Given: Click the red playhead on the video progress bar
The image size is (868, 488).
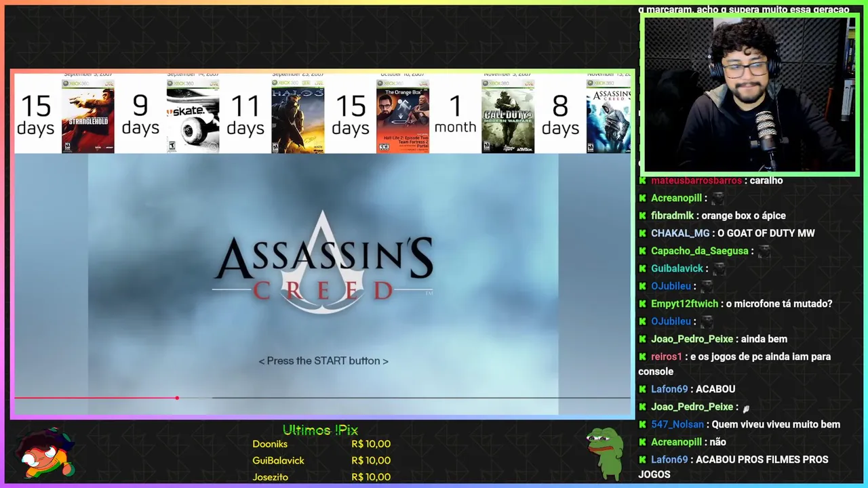Looking at the screenshot, I should 177,398.
